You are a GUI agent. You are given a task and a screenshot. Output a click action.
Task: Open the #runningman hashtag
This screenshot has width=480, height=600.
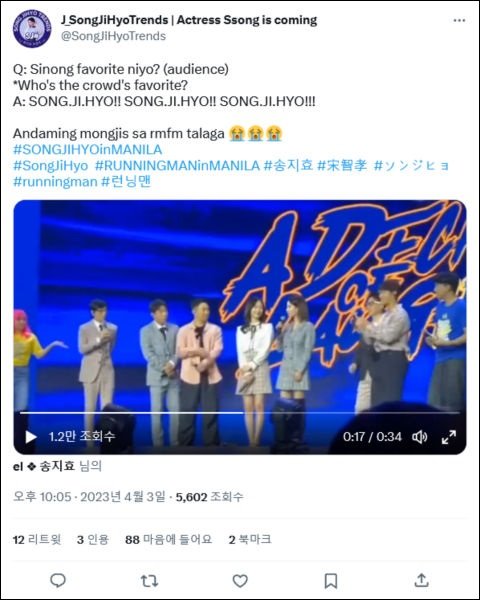pos(55,181)
